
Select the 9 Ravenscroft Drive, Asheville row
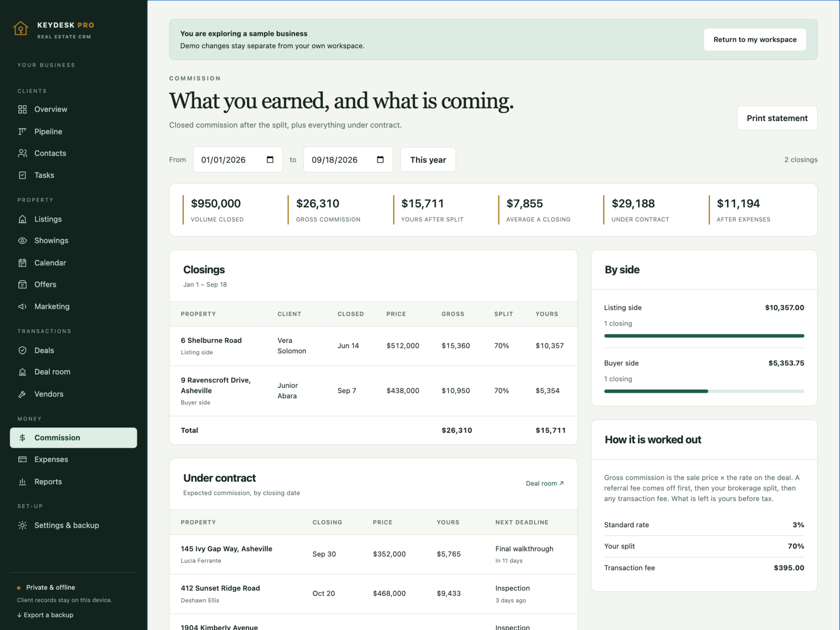374,391
